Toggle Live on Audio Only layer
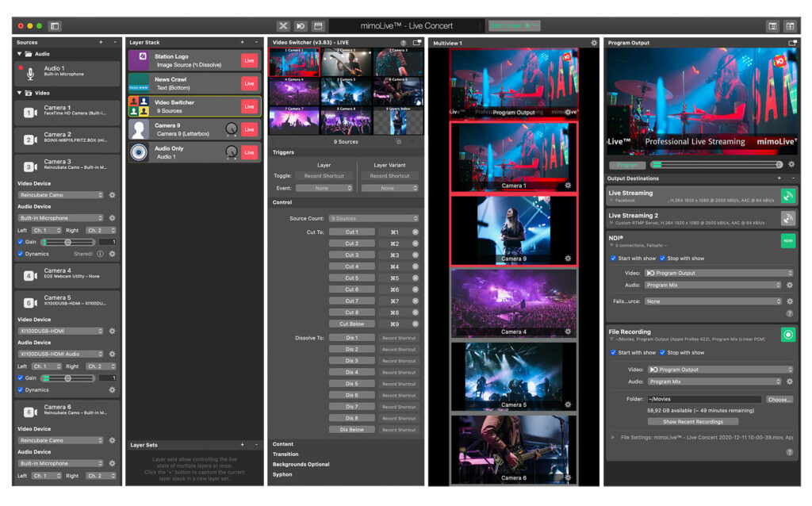Screen dimensions: 812x506 (249, 152)
